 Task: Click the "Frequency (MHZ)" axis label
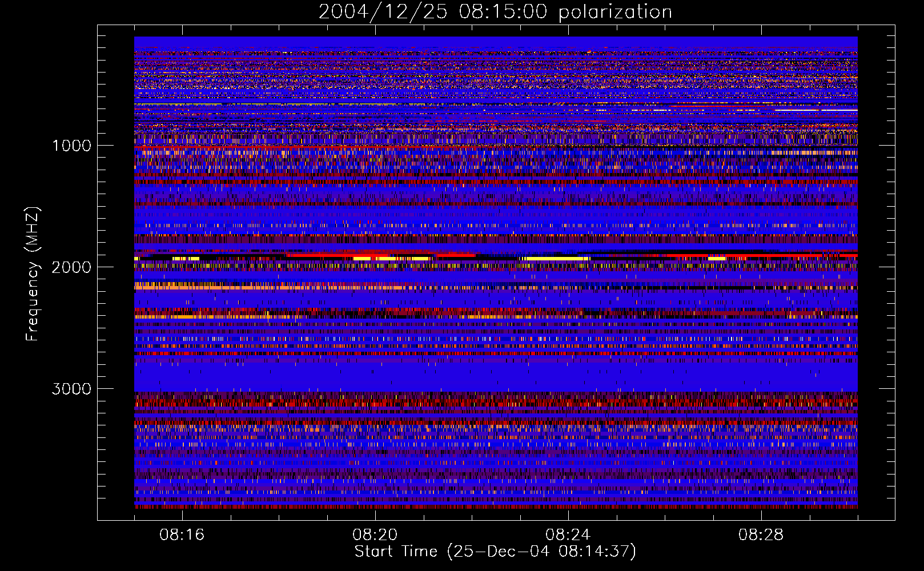pyautogui.click(x=33, y=274)
